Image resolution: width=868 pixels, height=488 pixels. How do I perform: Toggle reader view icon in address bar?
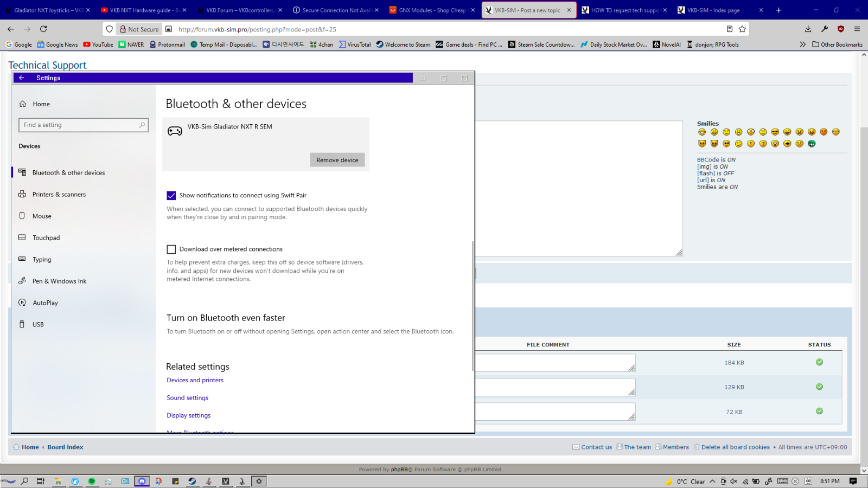(x=730, y=29)
